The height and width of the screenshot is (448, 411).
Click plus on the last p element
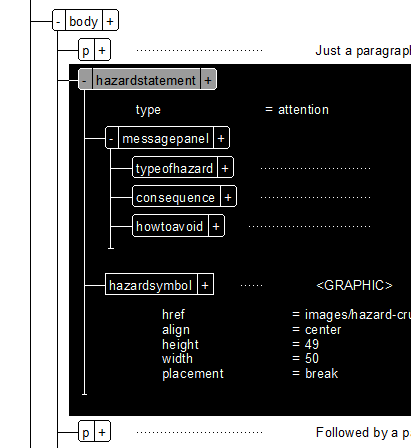click(x=102, y=432)
